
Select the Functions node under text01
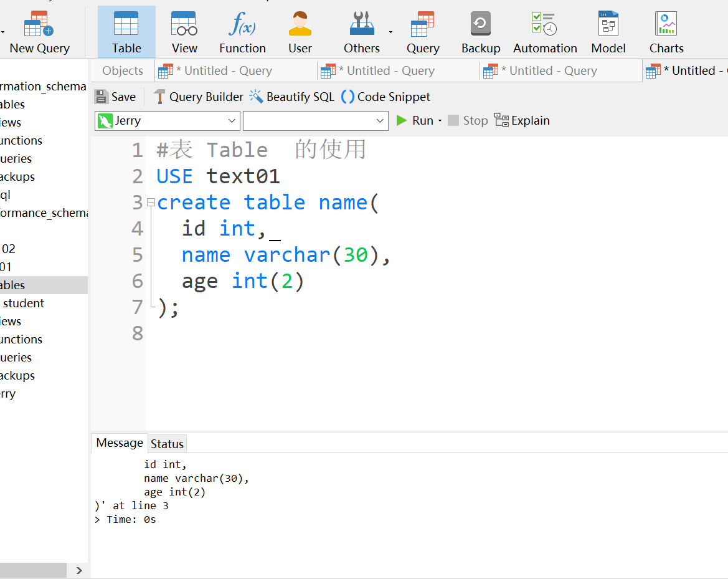(x=21, y=339)
